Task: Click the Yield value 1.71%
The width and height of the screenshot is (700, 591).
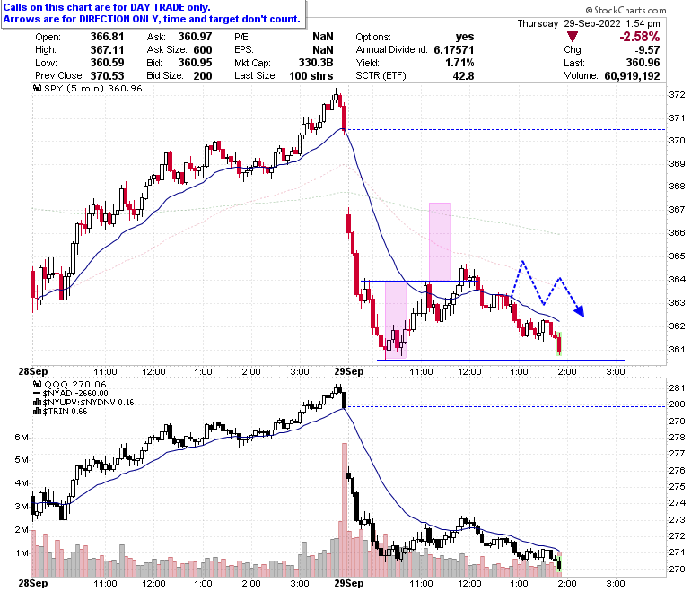Action: 459,63
